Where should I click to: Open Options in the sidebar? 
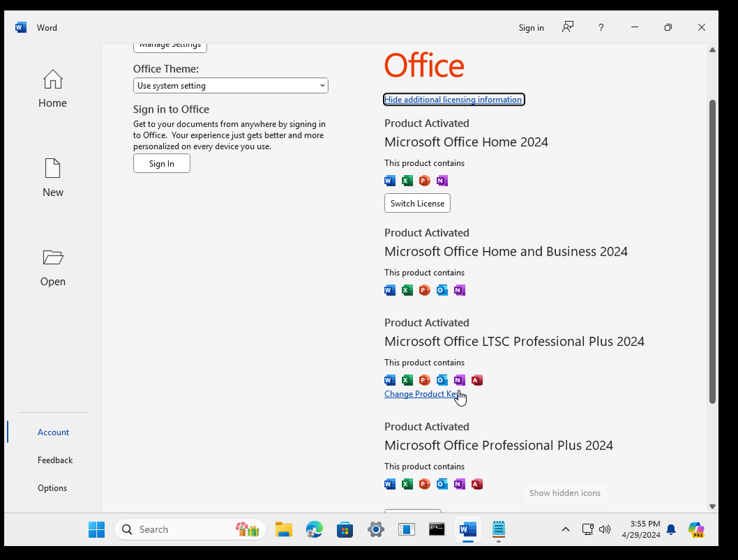(53, 488)
